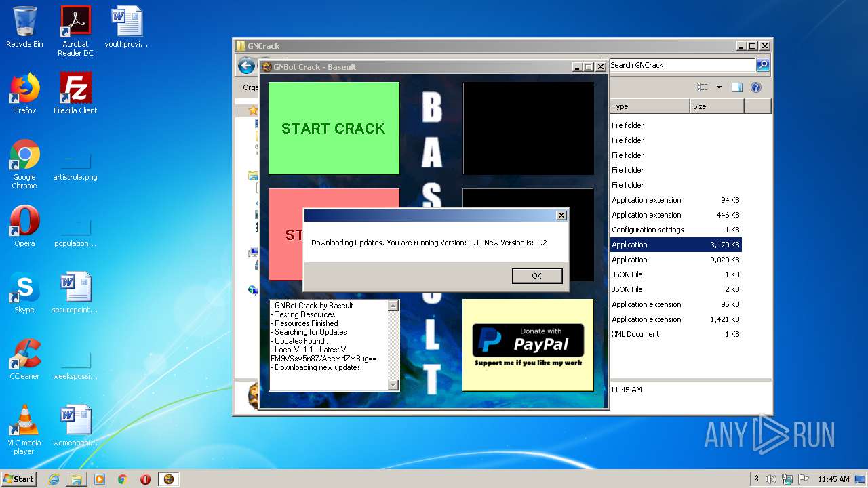Viewport: 868px width, 488px height.
Task: Open womenbeh Word document icon
Action: point(75,426)
